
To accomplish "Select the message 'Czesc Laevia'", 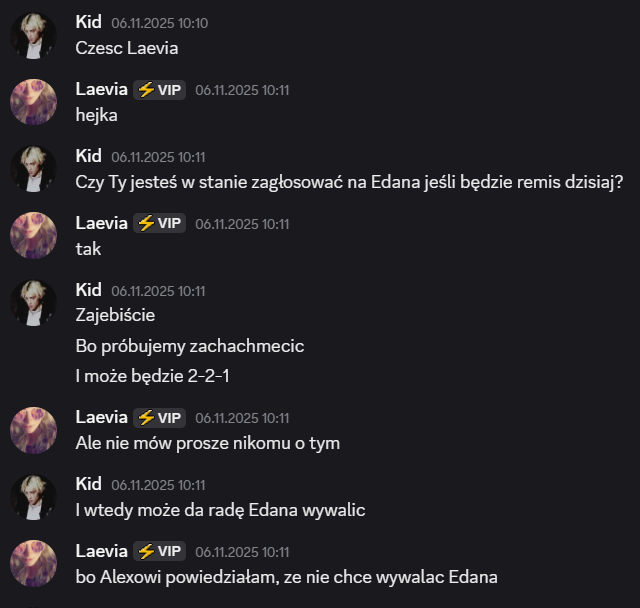I will [127, 48].
